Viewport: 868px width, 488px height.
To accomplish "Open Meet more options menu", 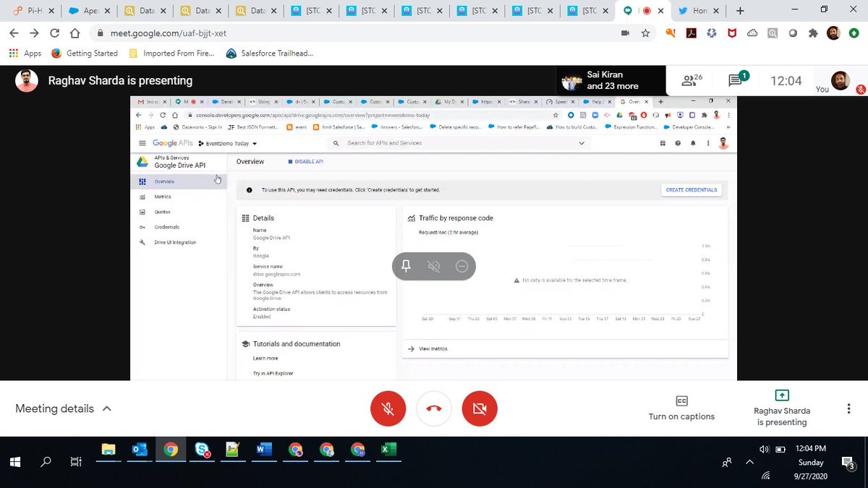I will tap(848, 408).
